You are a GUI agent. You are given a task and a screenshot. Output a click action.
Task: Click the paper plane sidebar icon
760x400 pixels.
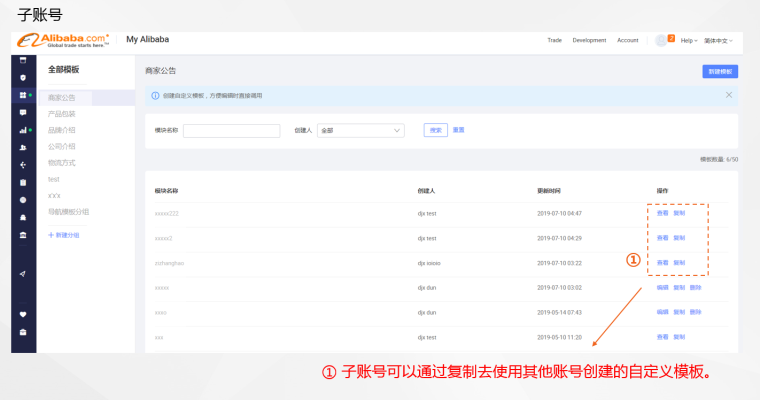[x=23, y=274]
